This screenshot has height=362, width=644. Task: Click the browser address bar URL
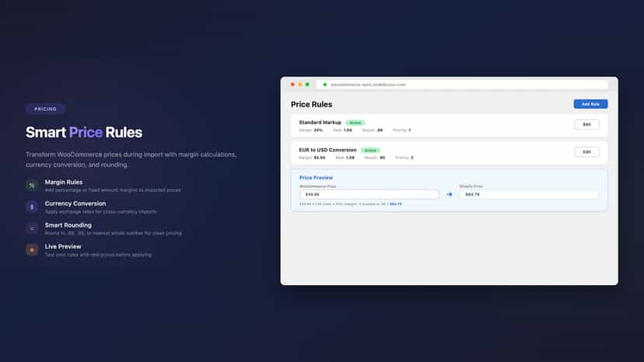pyautogui.click(x=368, y=85)
